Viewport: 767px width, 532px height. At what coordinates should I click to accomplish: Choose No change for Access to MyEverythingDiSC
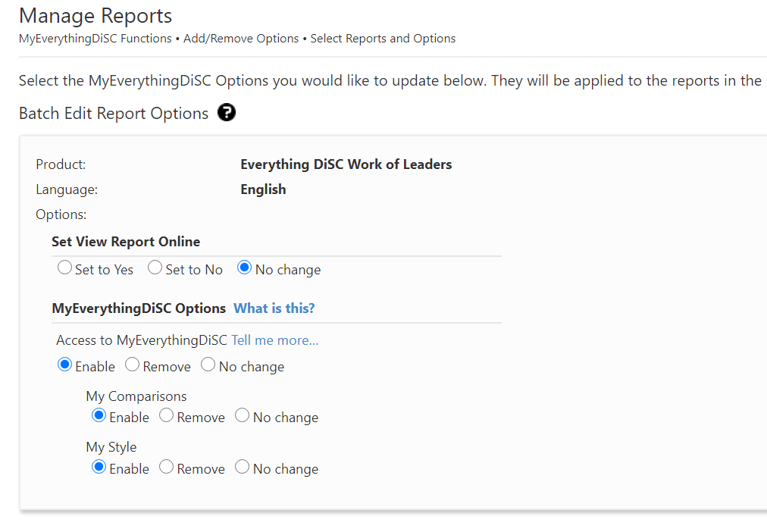(x=208, y=365)
